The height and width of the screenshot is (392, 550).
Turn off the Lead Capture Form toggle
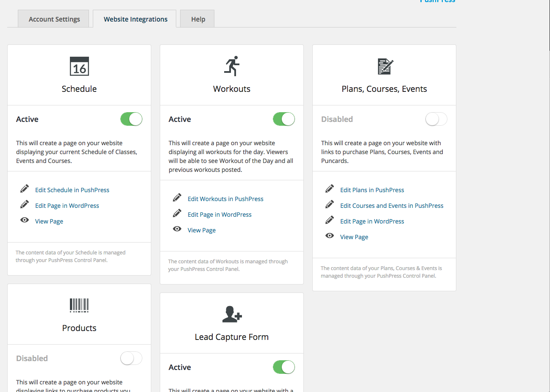click(284, 367)
